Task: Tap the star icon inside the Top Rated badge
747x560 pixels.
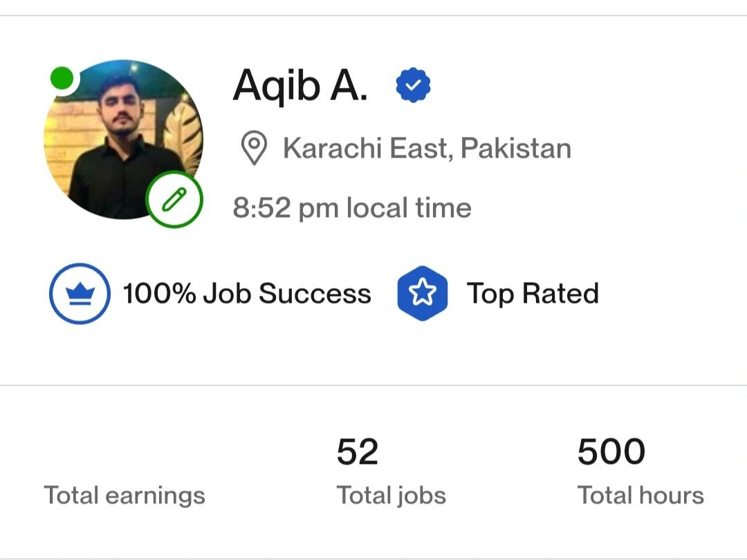Action: (421, 293)
